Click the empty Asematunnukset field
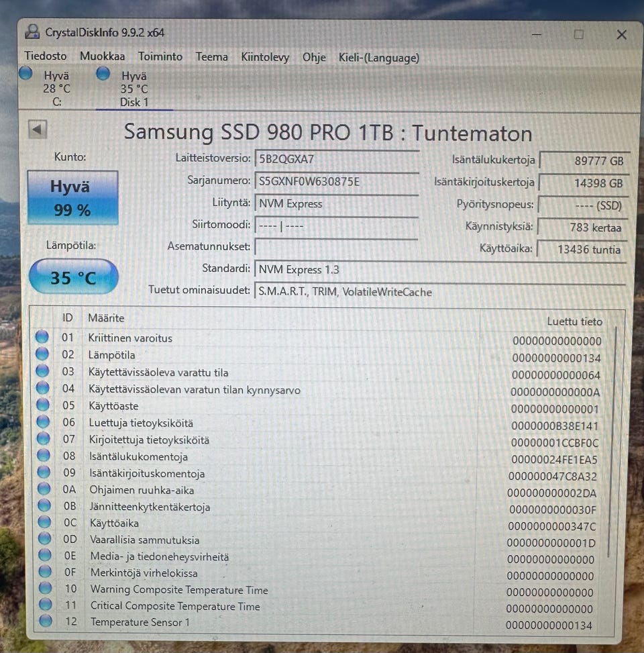 336,248
